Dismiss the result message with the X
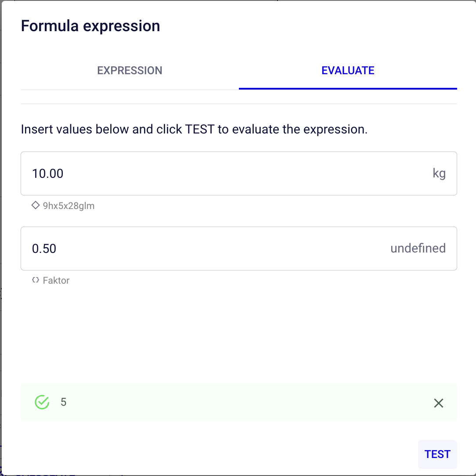The height and width of the screenshot is (476, 476). coord(438,403)
